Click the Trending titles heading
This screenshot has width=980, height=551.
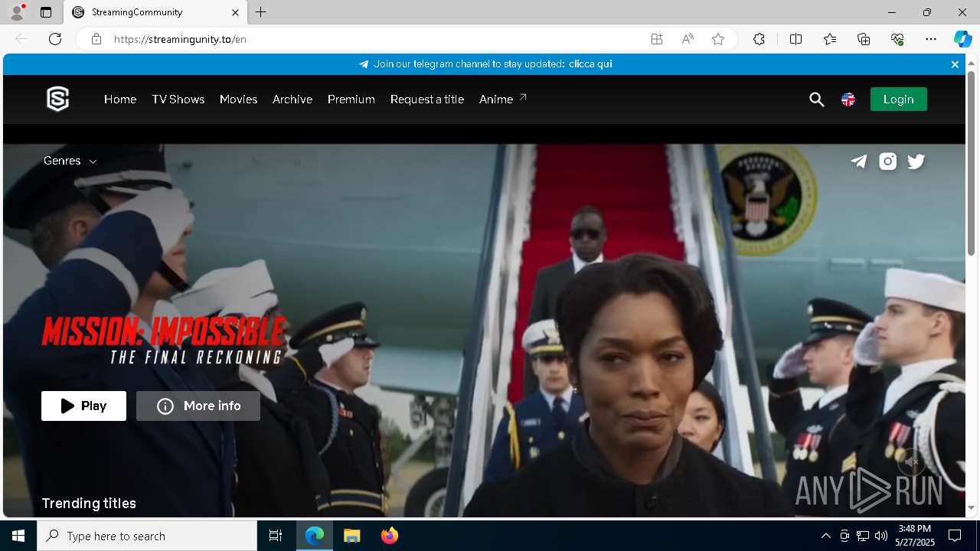pyautogui.click(x=89, y=504)
